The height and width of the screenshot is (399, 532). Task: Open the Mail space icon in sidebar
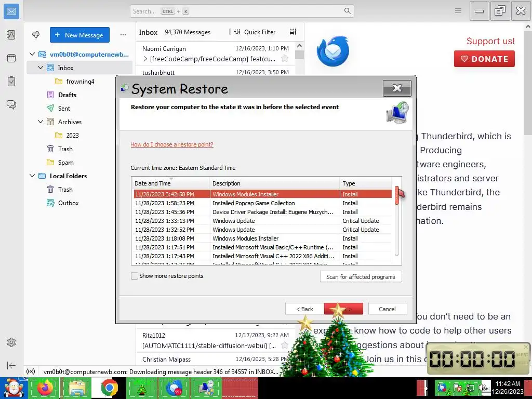[11, 11]
